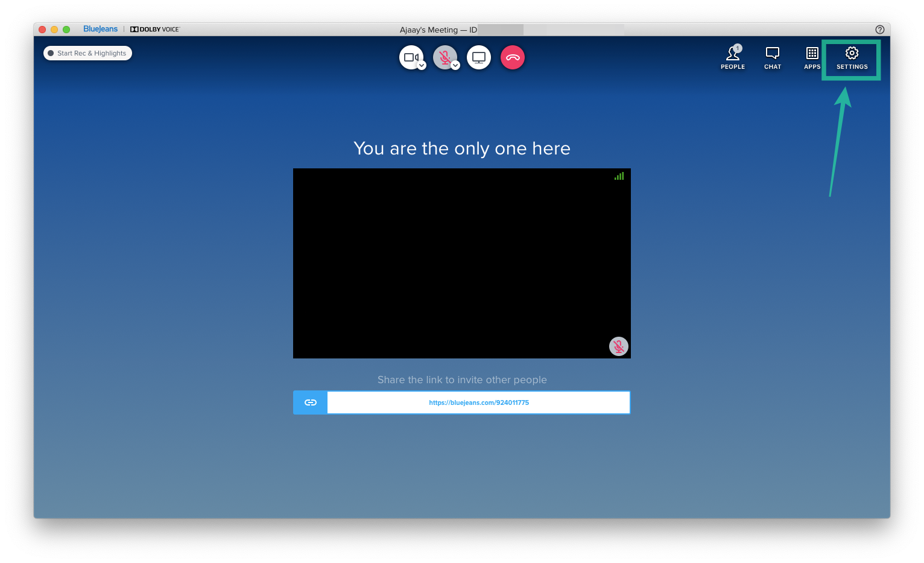Check the green signal strength bars
Viewport: 924px width, 563px height.
619,176
